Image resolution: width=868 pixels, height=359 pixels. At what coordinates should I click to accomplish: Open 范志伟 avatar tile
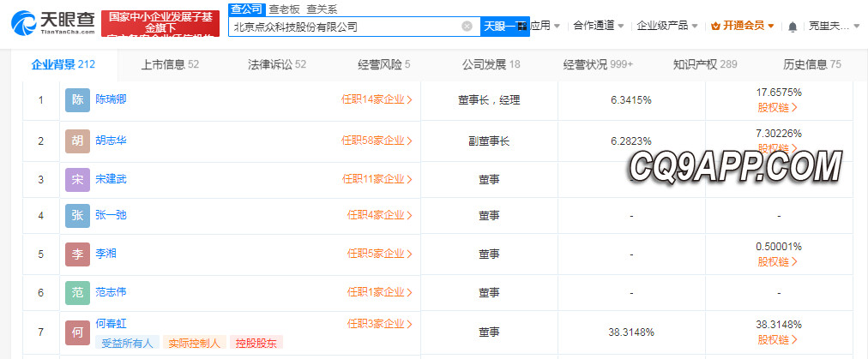pos(77,293)
